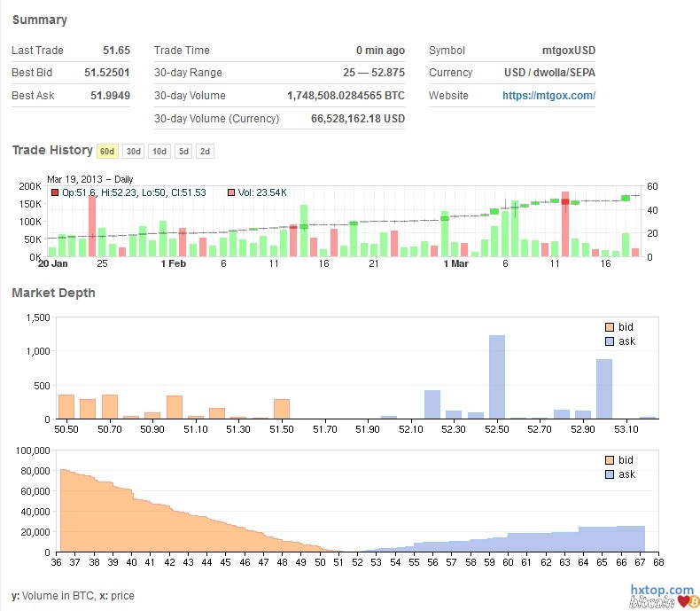Click the tallest ask bar at 52.50
The image size is (700, 611).
click(x=496, y=377)
